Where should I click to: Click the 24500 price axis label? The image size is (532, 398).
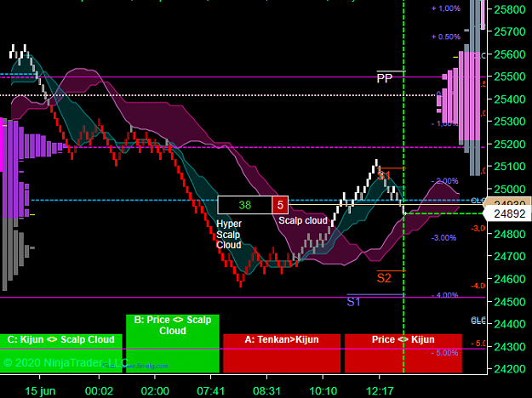510,301
